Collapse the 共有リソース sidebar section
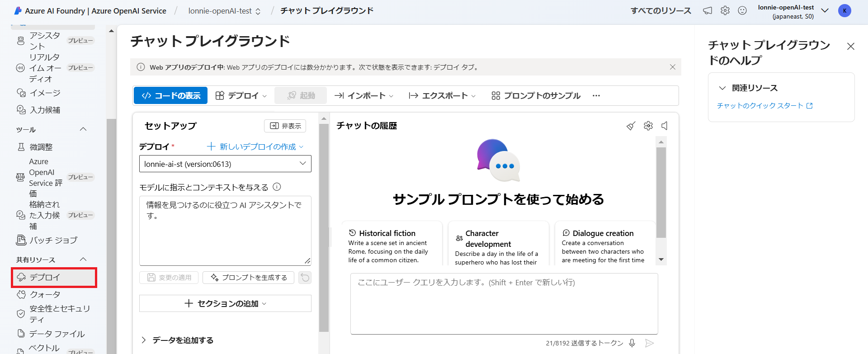This screenshot has height=354, width=868. coord(83,260)
